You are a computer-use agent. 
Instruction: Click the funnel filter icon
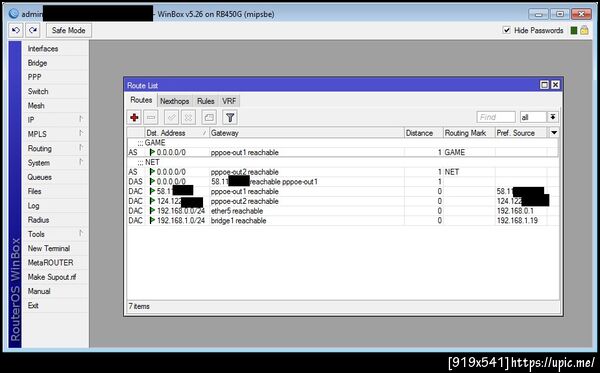pos(230,117)
